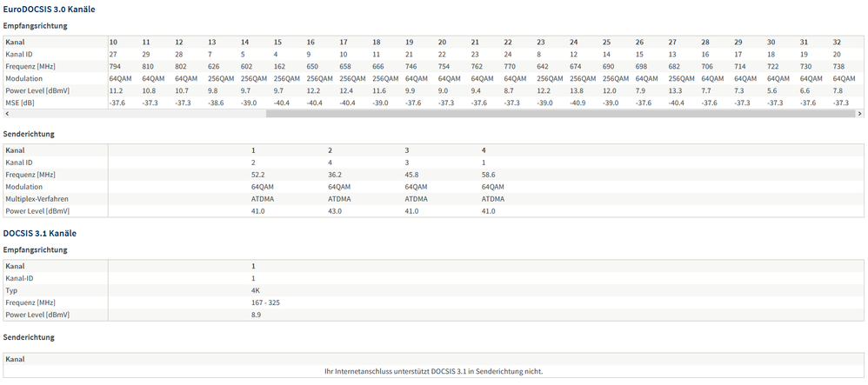This screenshot has width=868, height=385.
Task: Click the left arrow of the horizontal scrollbar
Action: point(7,113)
